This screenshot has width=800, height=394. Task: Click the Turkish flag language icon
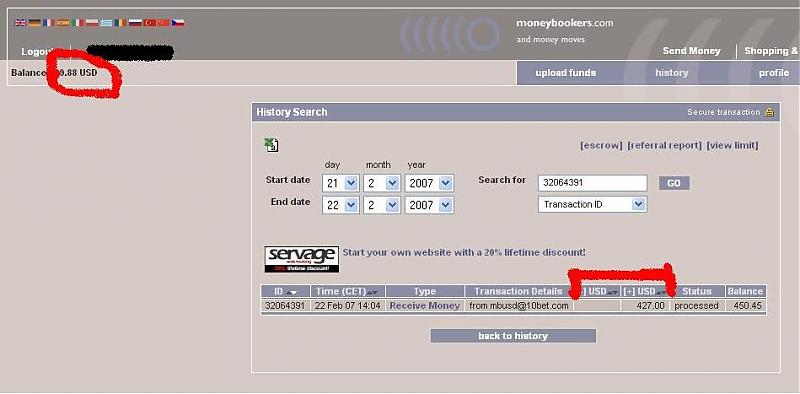[x=149, y=22]
